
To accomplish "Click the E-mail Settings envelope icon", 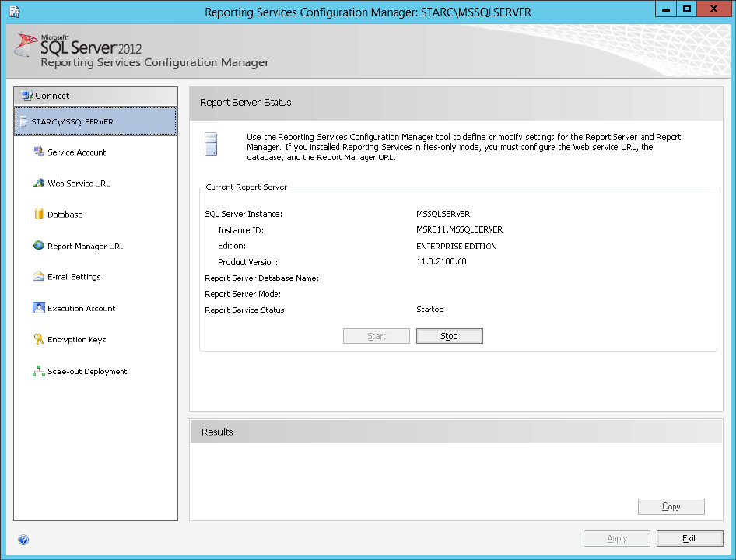I will click(38, 276).
